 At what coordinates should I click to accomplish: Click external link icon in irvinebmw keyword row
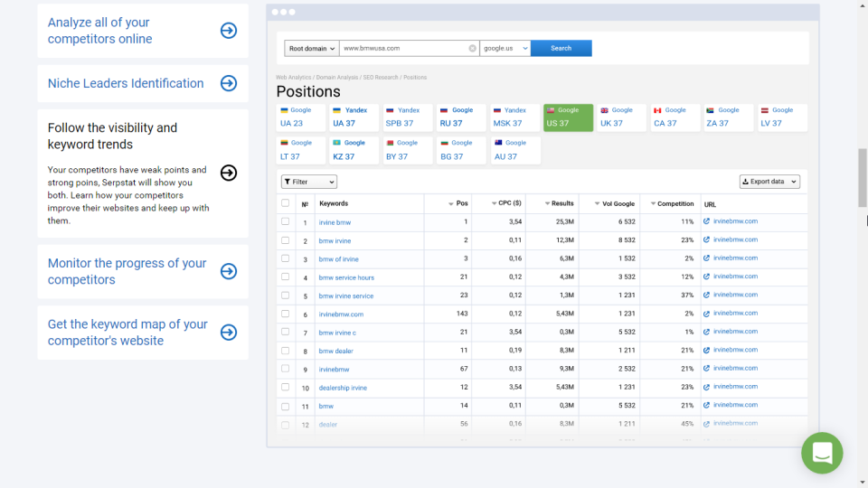706,368
